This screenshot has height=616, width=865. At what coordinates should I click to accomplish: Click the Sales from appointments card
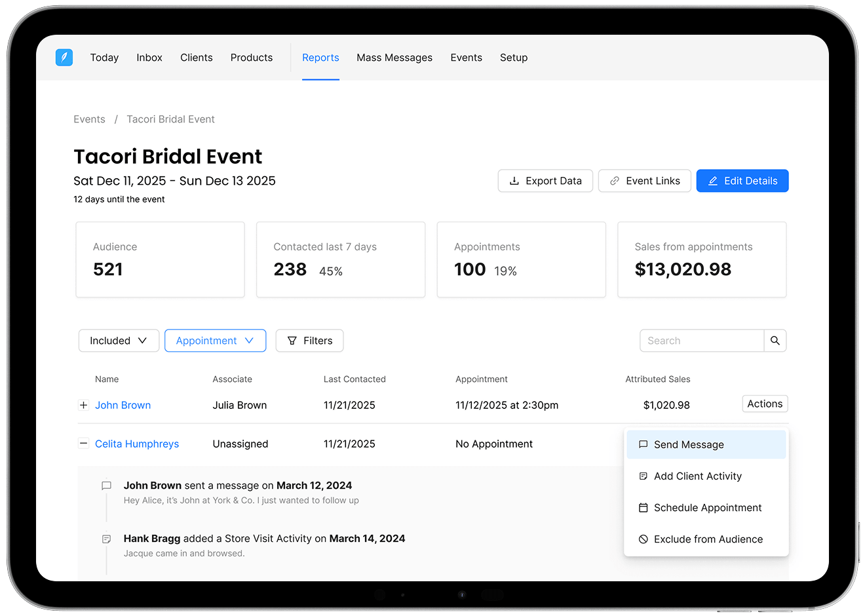[x=702, y=260]
